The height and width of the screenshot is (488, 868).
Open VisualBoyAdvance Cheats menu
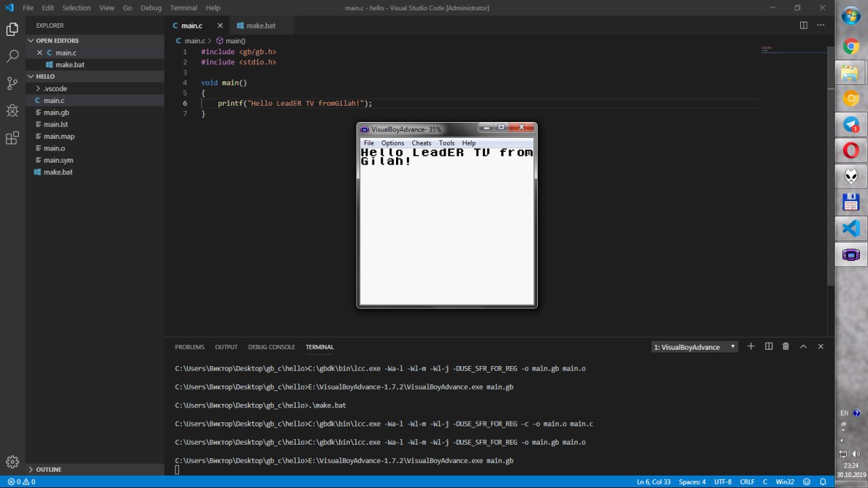pyautogui.click(x=421, y=143)
